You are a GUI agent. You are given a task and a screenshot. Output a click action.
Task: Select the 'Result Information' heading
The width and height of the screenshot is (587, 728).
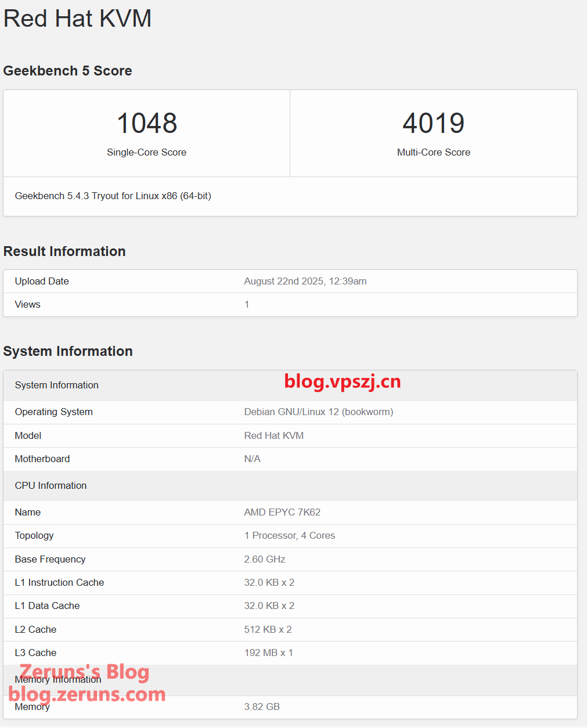64,251
